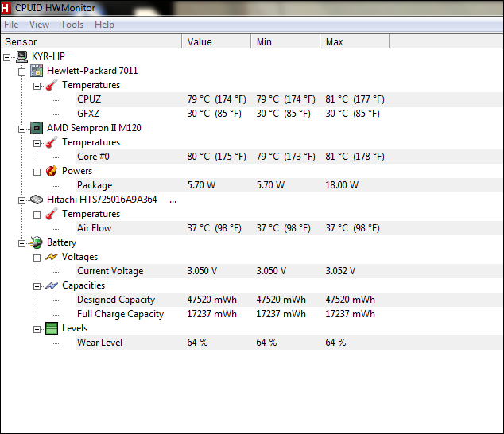Click the Hitachi hard drive icon
Viewport: 504px width, 434px height.
coord(37,200)
